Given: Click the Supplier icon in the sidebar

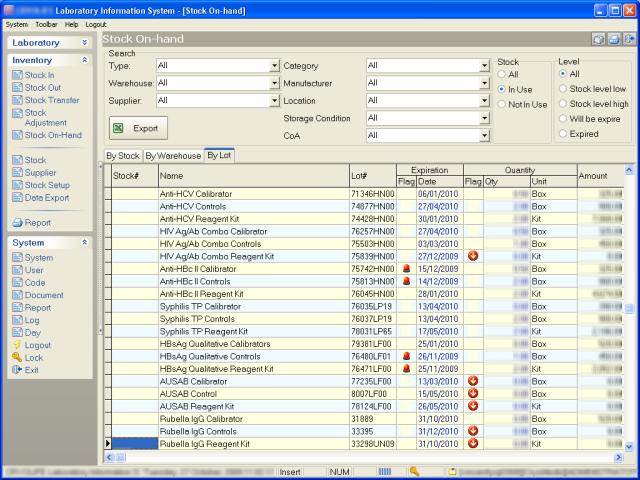Looking at the screenshot, I should 17,172.
